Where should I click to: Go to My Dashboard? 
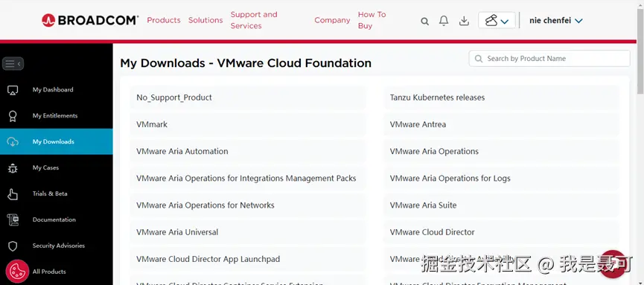[x=53, y=90]
